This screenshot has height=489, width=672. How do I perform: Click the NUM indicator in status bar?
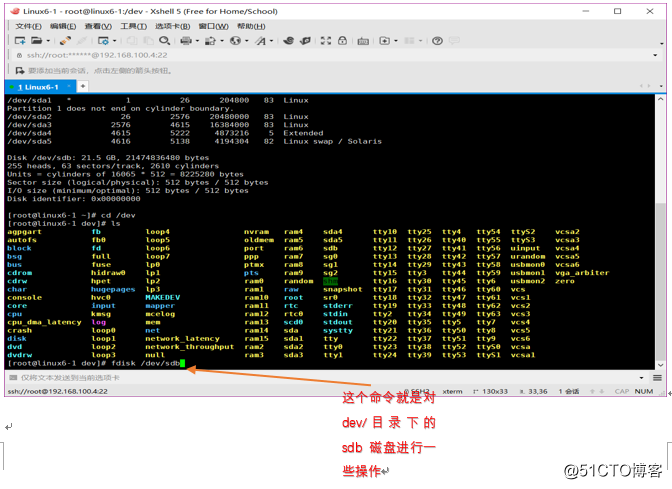pos(644,391)
